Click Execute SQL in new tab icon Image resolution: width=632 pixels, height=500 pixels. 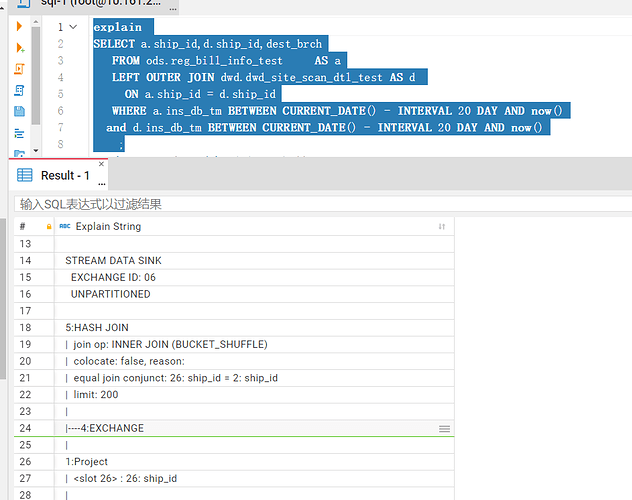(x=20, y=47)
